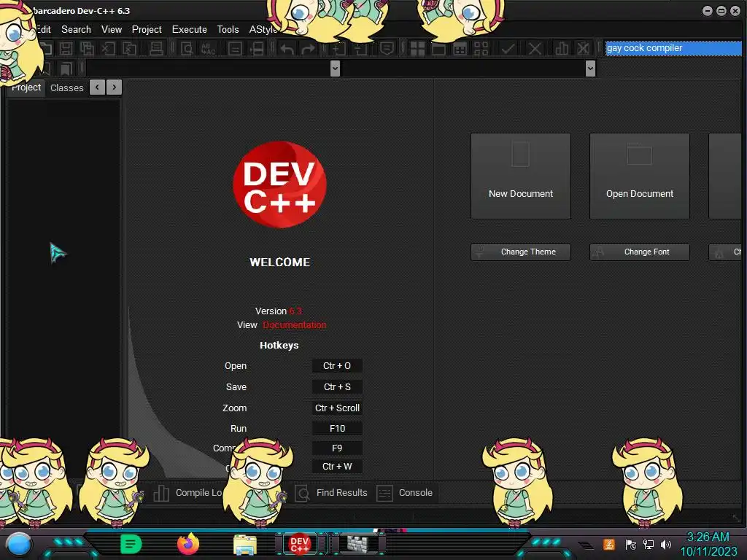Open the Project menu in menu bar

click(147, 29)
